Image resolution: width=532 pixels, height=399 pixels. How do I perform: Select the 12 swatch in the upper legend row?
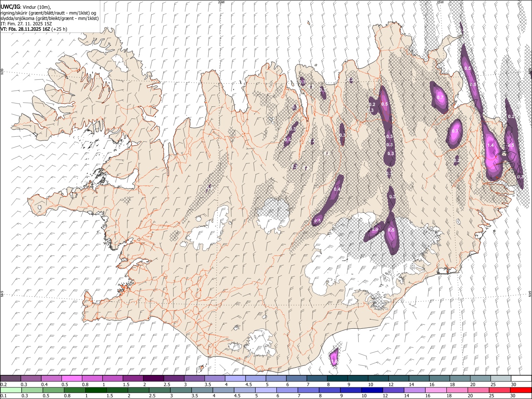[x=399, y=378]
